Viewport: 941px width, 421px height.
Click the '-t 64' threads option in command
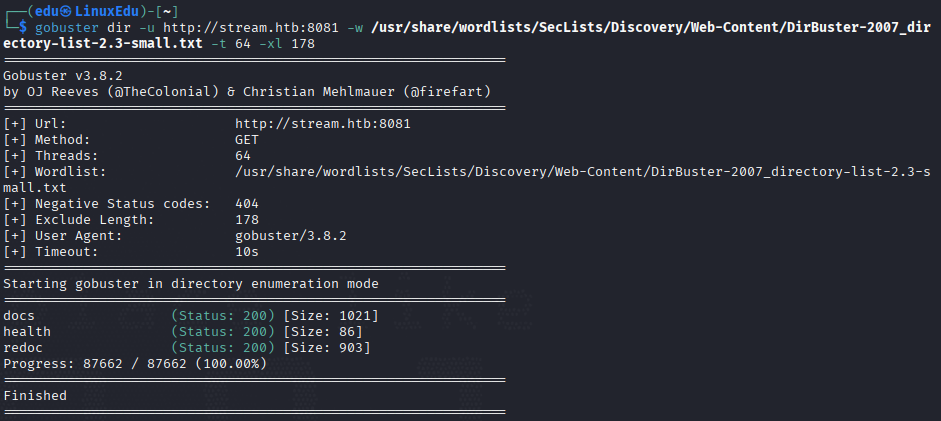point(230,44)
